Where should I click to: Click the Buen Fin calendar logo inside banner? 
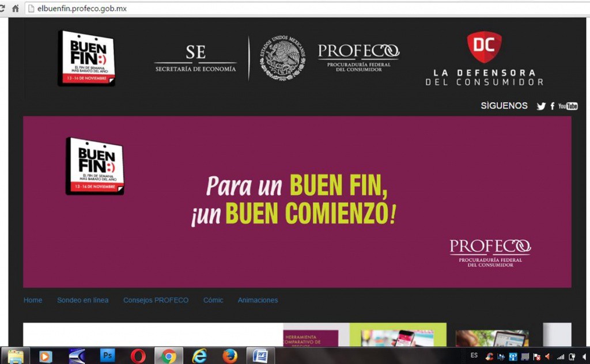(x=95, y=166)
